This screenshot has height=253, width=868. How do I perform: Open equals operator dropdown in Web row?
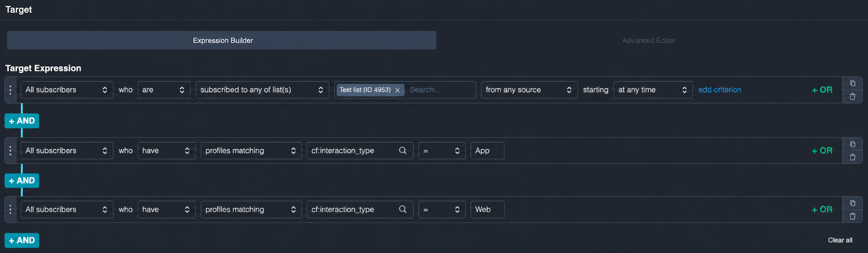point(442,210)
